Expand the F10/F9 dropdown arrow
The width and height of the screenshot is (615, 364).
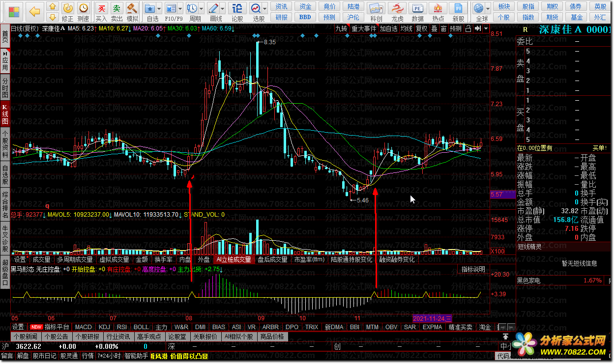[180, 9]
